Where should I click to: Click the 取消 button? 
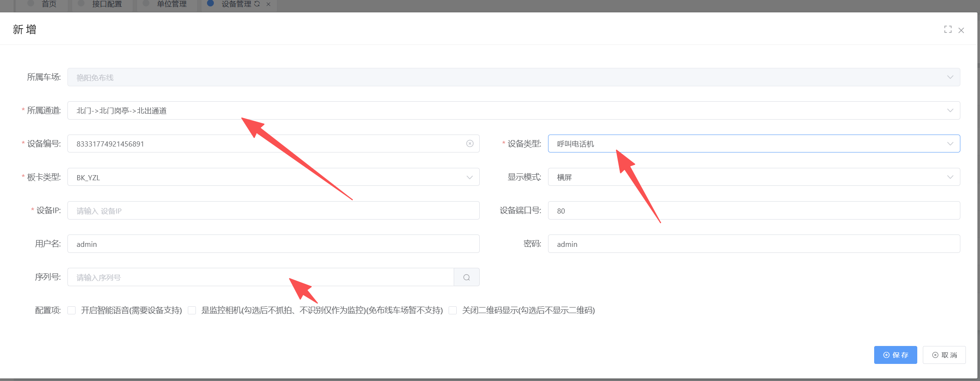coord(944,355)
